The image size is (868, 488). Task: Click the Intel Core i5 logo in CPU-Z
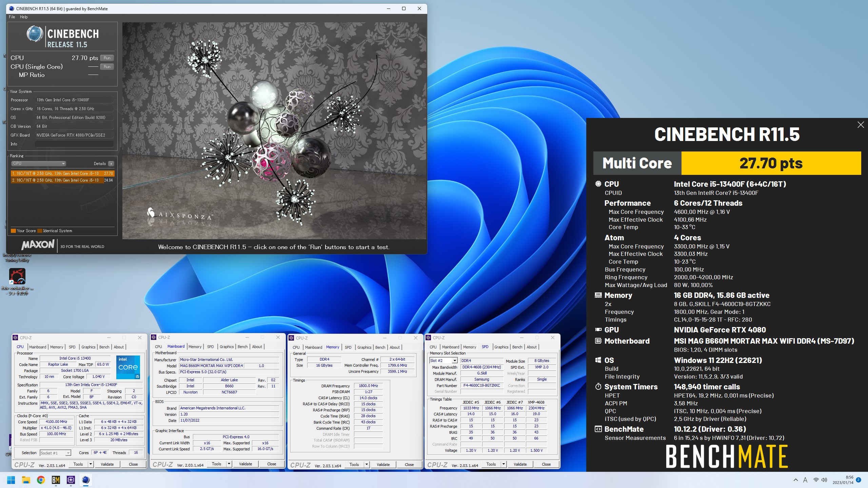click(x=128, y=367)
